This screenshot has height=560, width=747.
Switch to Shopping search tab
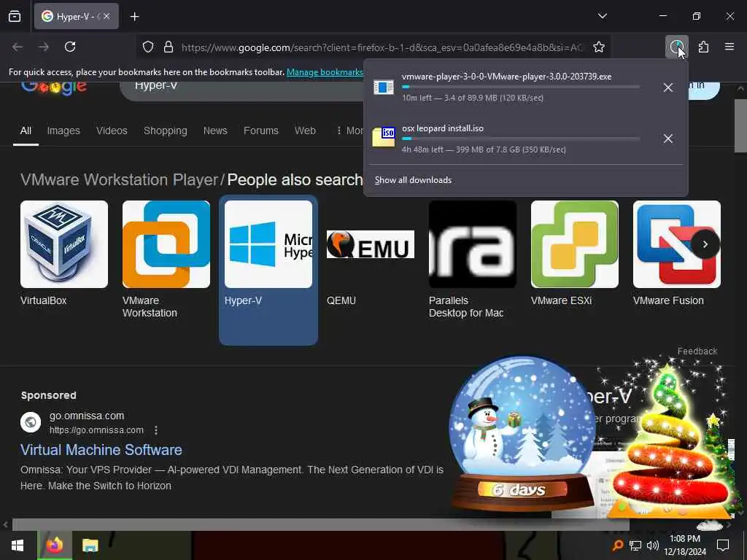click(166, 131)
